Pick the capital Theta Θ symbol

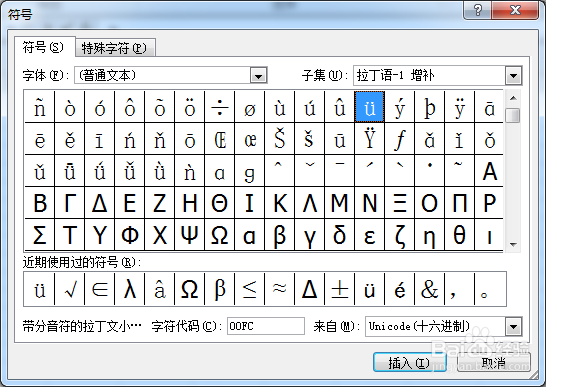tap(220, 203)
